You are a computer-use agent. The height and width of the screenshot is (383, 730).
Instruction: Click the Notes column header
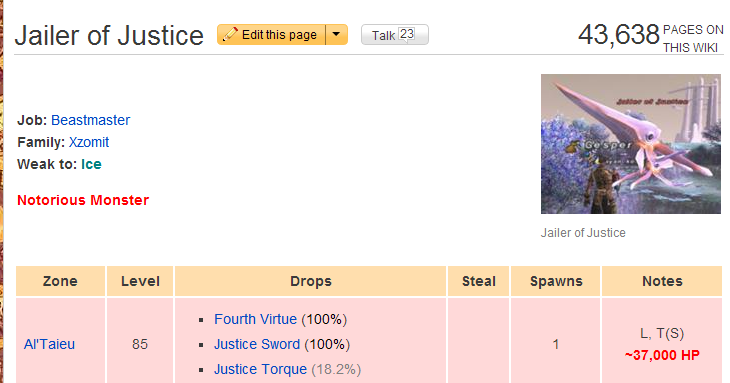click(x=662, y=281)
